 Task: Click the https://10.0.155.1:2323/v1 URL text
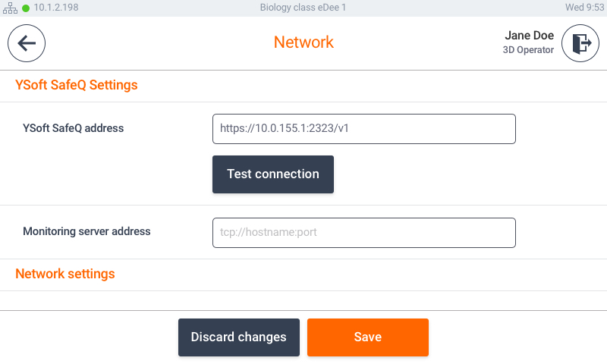coord(285,129)
